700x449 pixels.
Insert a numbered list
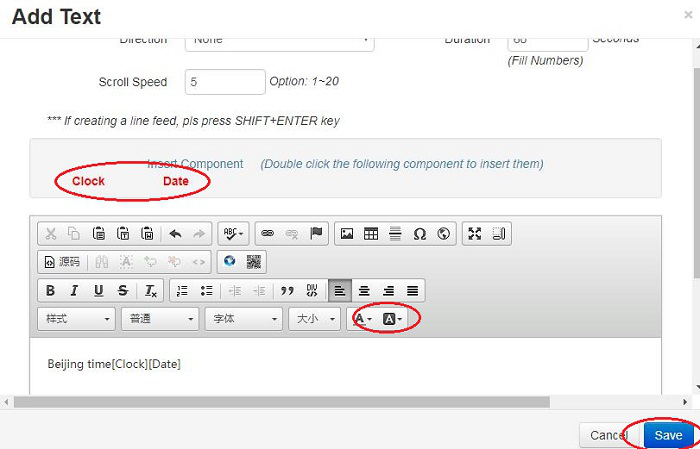point(182,291)
